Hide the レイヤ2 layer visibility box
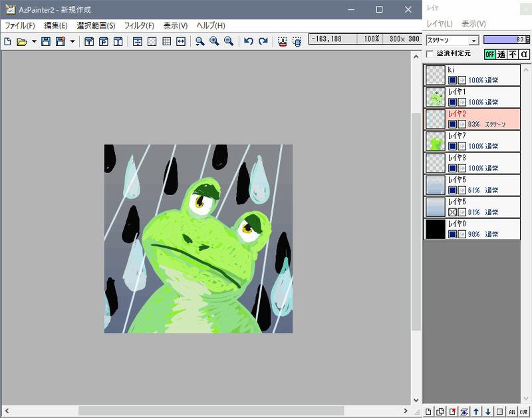532x418 pixels. click(452, 124)
